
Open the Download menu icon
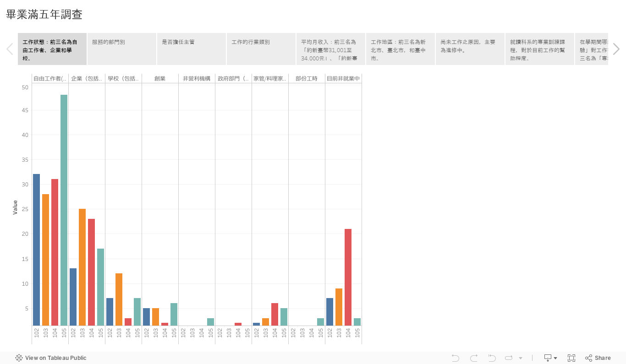550,358
